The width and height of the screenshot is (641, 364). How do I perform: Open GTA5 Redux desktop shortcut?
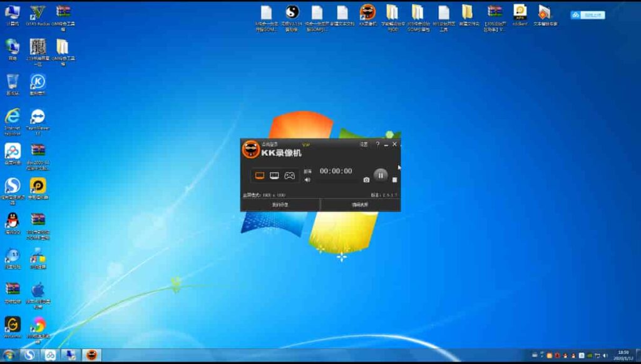tap(38, 13)
